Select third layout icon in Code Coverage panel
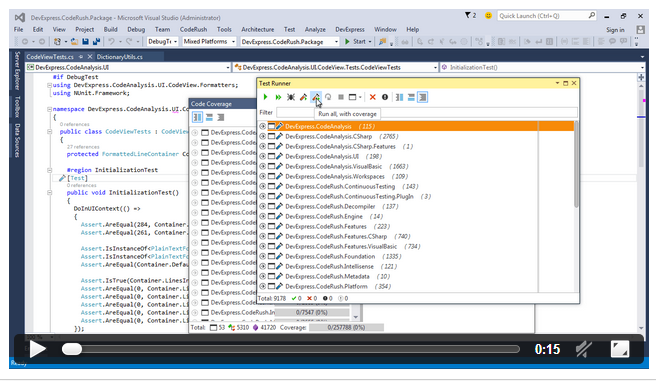The width and height of the screenshot is (656, 381). [221, 117]
